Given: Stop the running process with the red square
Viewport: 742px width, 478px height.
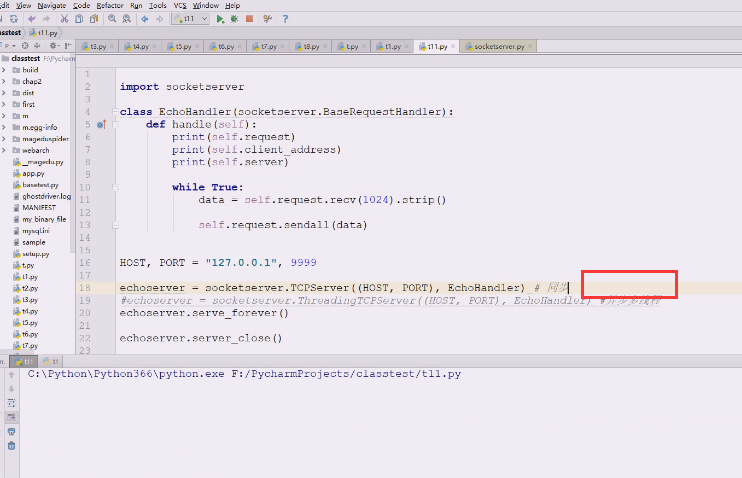Looking at the screenshot, I should point(249,19).
